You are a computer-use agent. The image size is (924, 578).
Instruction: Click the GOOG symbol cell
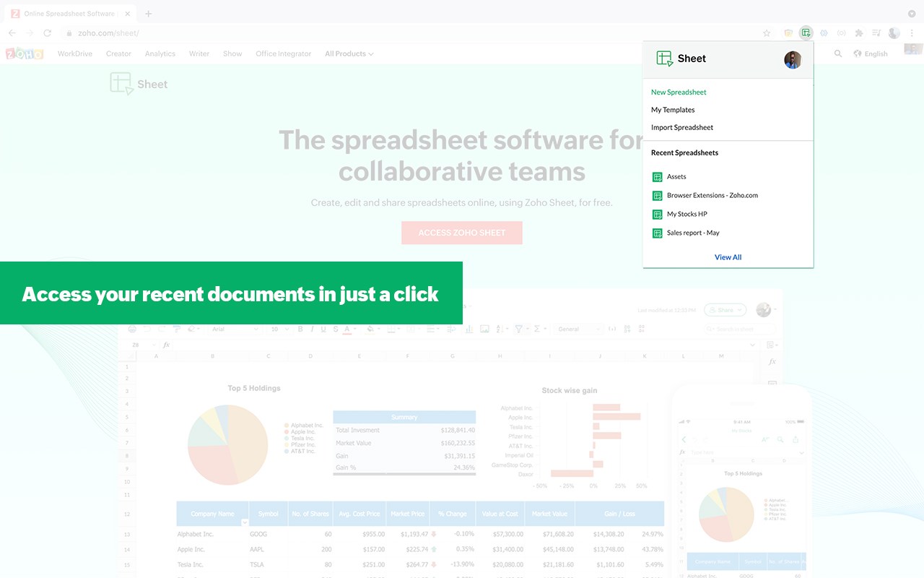[x=269, y=534]
